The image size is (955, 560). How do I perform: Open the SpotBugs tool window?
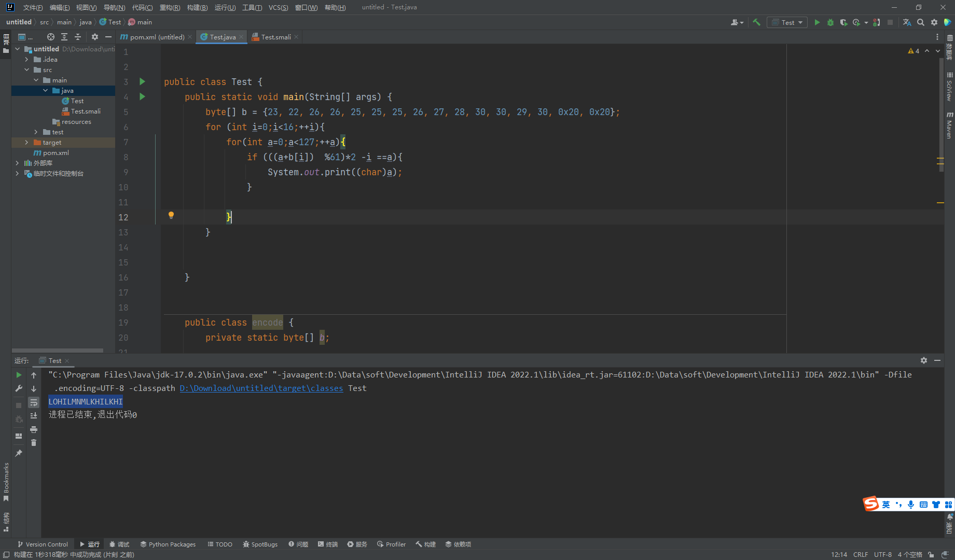tap(260, 544)
